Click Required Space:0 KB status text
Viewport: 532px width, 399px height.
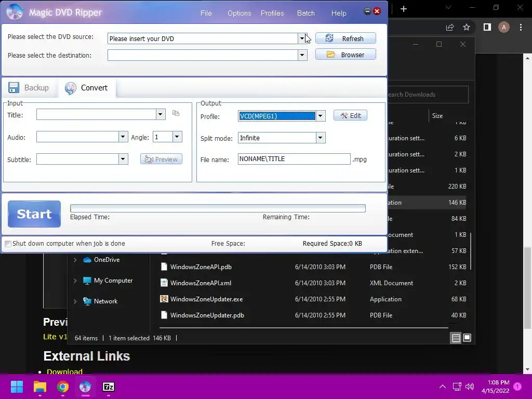pos(332,244)
